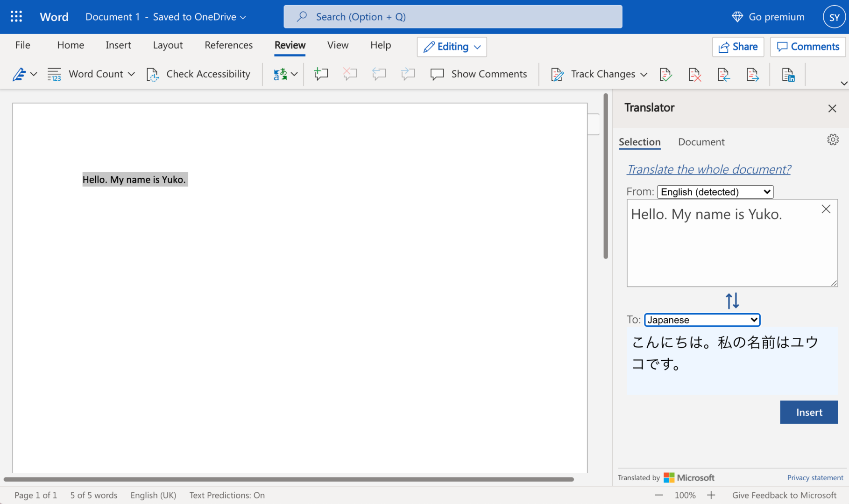Switch to Document tab in Translator

[x=701, y=142]
